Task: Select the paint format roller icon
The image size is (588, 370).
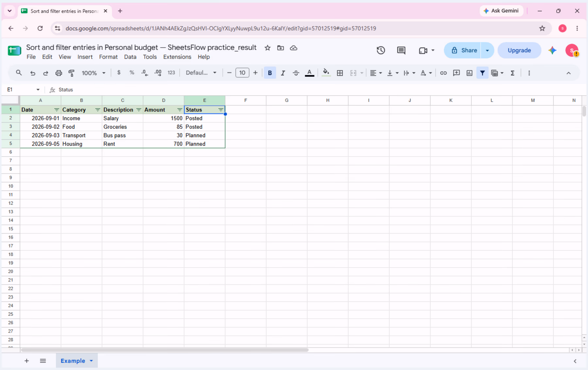Action: 72,73
